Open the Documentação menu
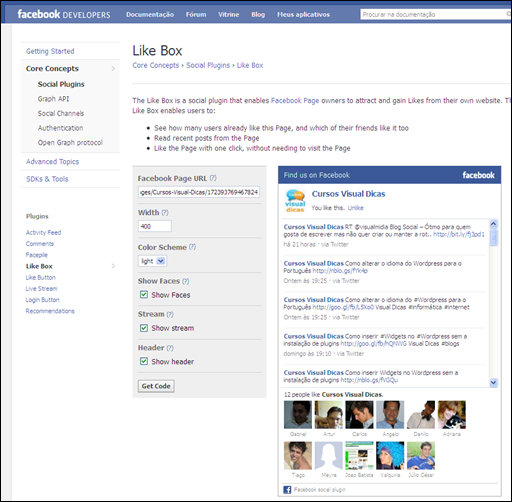 [150, 14]
